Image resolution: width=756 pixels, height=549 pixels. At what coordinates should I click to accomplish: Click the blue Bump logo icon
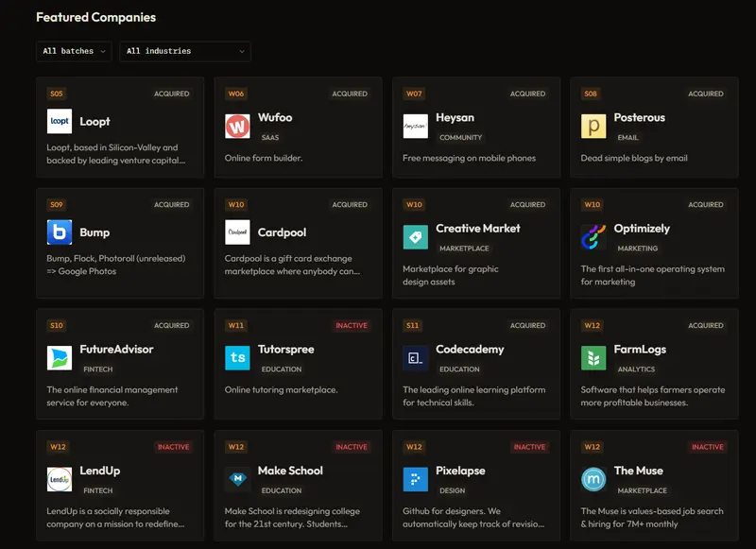click(60, 232)
